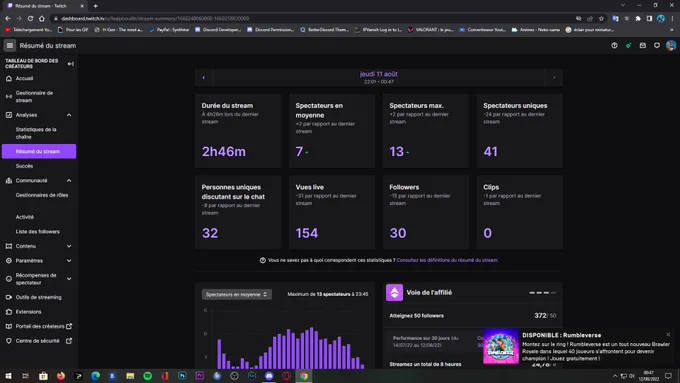The width and height of the screenshot is (680, 383).
Task: Open the whispers chat icon in header
Action: pyautogui.click(x=657, y=46)
